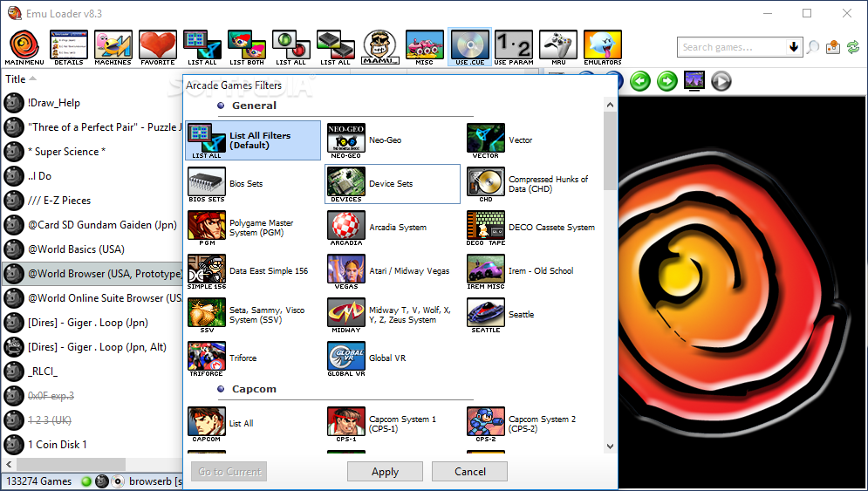Select Atari / Midway Vegas filter
This screenshot has height=491, width=868.
392,271
